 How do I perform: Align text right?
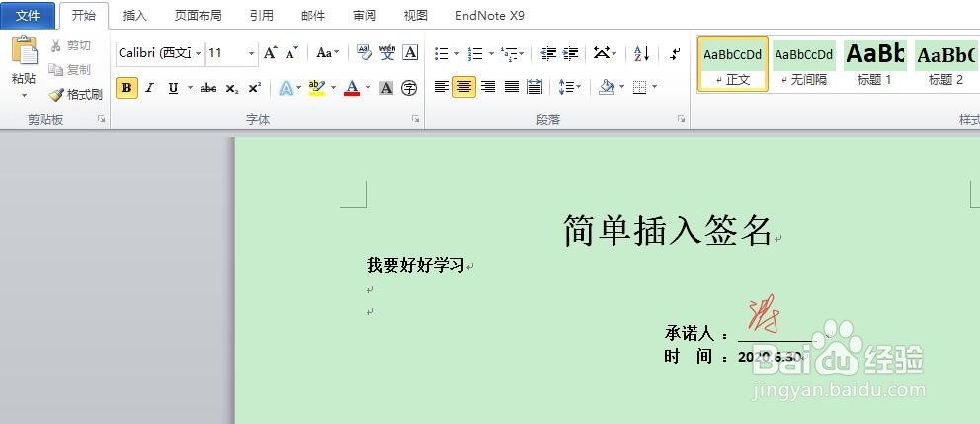coord(488,87)
